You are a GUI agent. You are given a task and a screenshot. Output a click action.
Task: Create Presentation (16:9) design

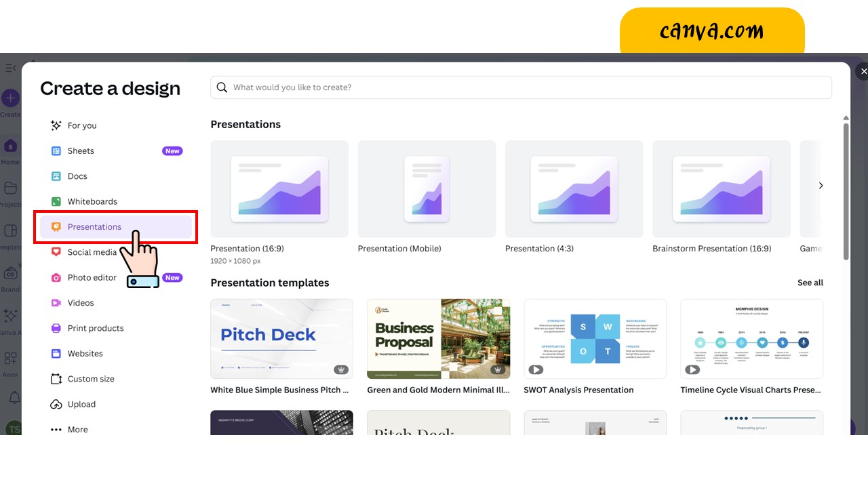click(x=279, y=189)
